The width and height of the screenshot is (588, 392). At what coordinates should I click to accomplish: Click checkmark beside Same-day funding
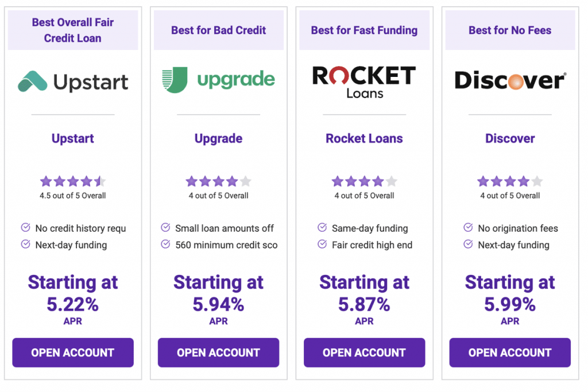coord(322,227)
